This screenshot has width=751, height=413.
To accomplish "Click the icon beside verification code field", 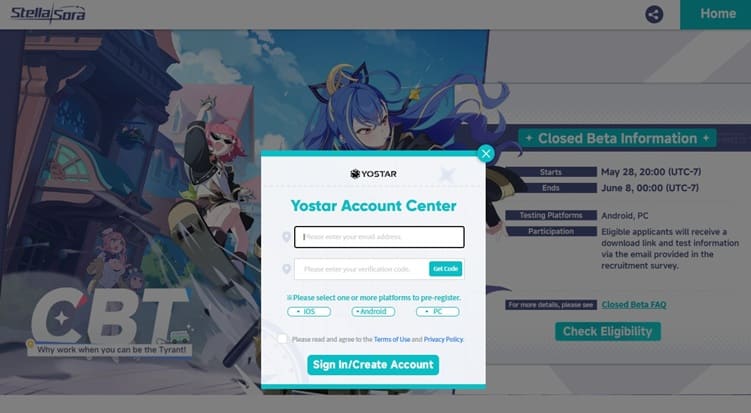I will pyautogui.click(x=286, y=269).
